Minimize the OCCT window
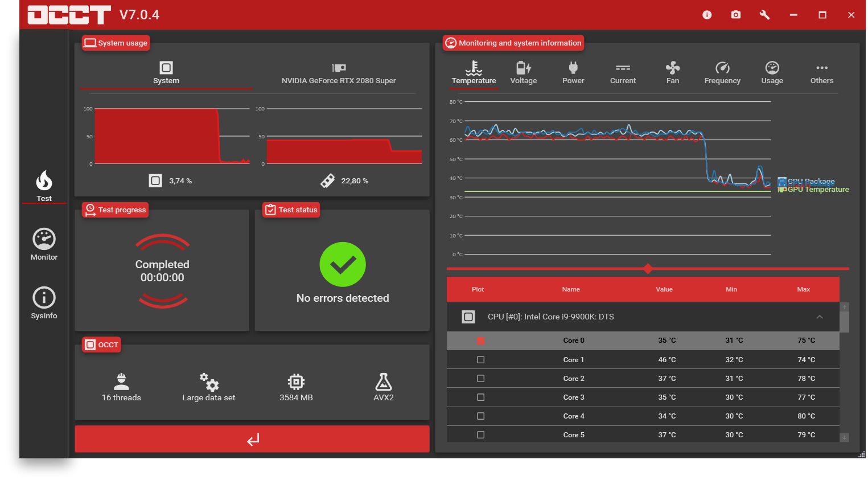 point(793,15)
